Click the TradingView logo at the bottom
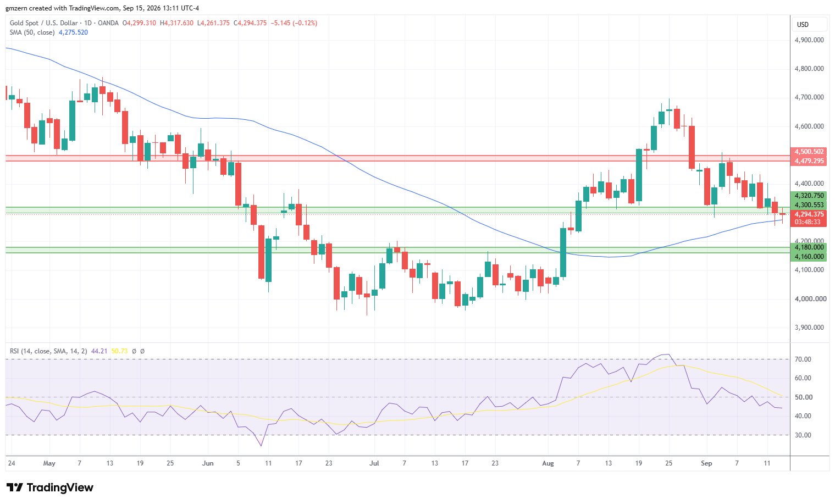The image size is (835, 504). point(49,488)
